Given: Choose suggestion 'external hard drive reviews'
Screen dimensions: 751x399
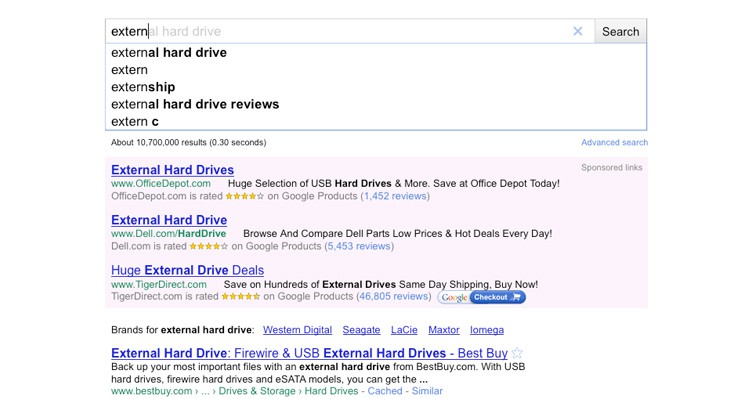Looking at the screenshot, I should (376, 104).
